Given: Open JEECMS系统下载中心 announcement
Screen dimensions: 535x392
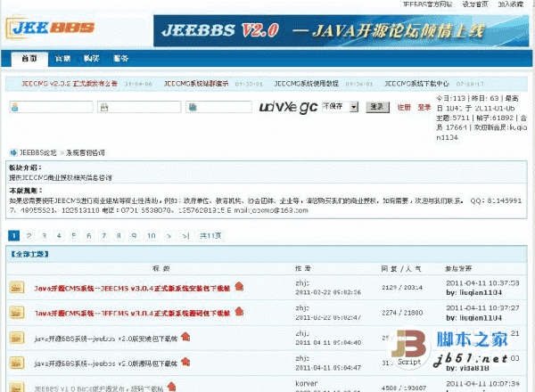Looking at the screenshot, I should click(x=417, y=84).
